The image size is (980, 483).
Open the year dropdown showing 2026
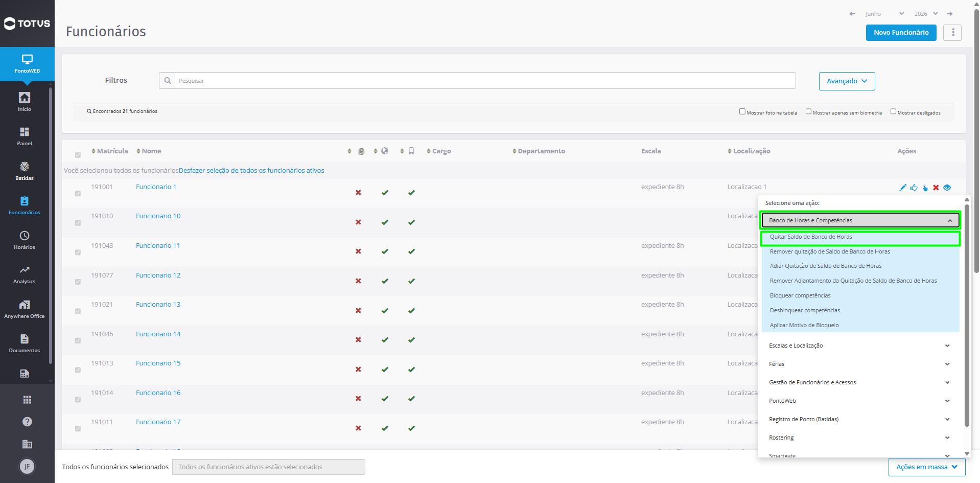tap(926, 14)
